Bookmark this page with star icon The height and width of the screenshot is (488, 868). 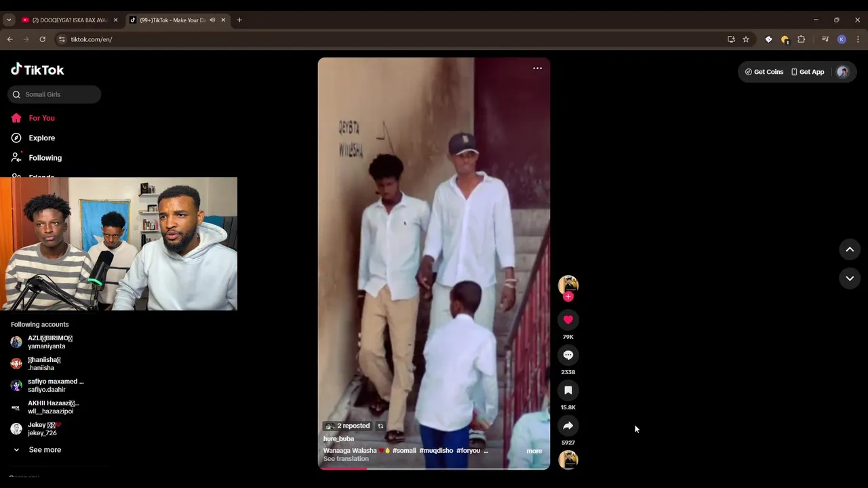coord(746,39)
